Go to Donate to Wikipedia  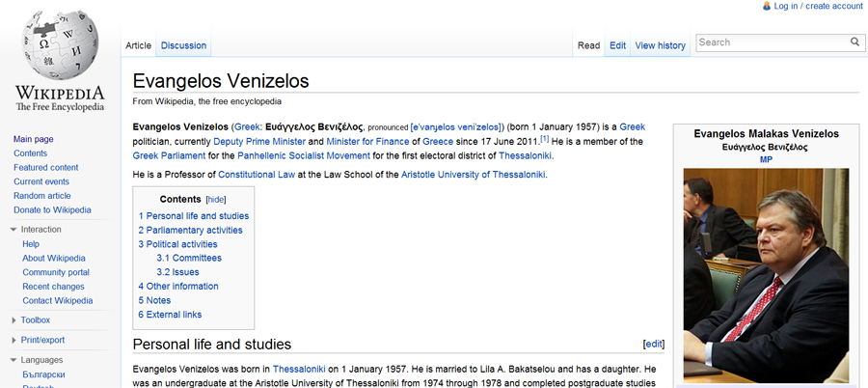(52, 210)
